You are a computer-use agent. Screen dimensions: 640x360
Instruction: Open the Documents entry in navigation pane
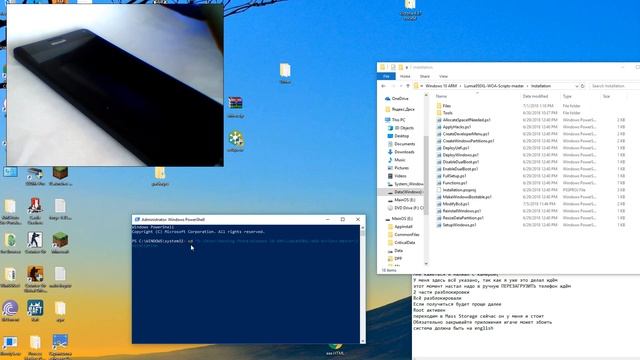tap(404, 144)
